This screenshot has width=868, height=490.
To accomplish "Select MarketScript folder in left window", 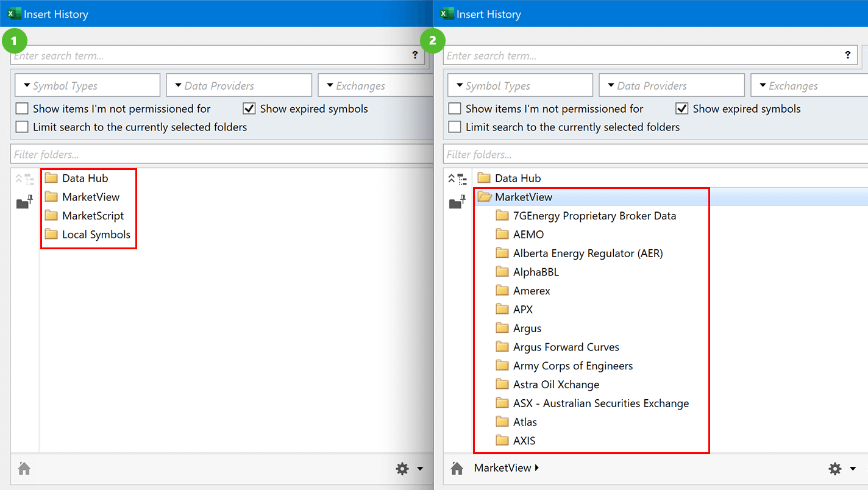I will [84, 216].
